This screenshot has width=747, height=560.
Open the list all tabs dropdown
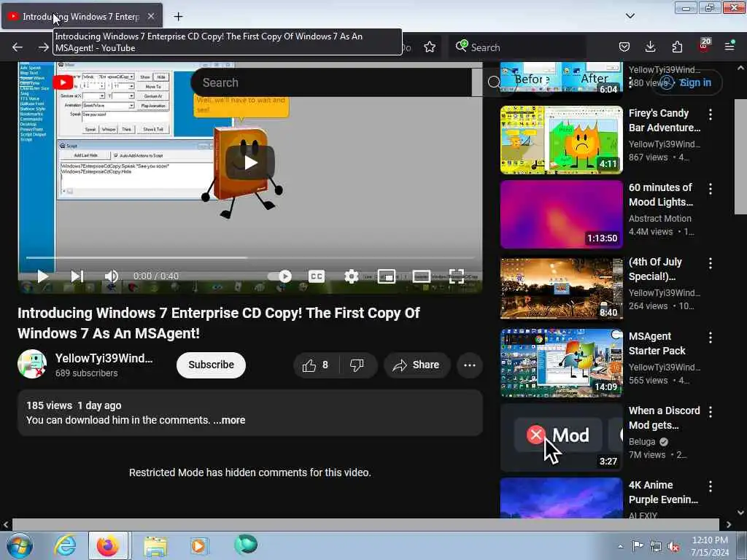click(x=630, y=16)
